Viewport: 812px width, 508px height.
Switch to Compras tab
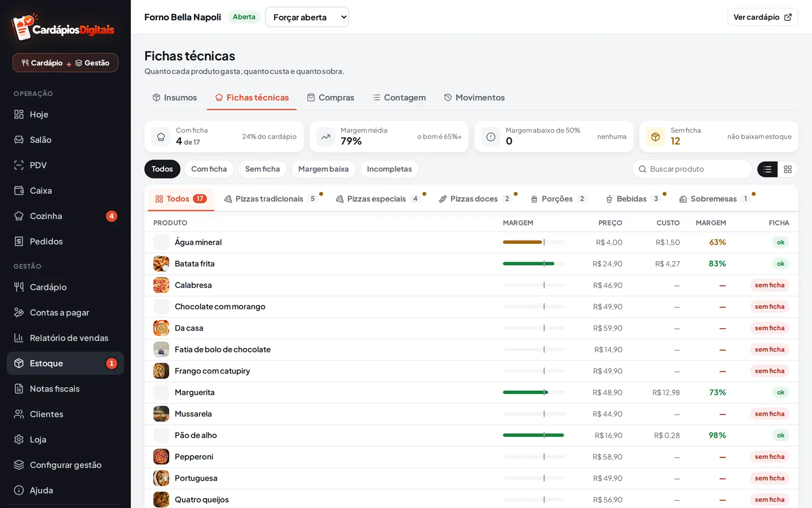pos(331,98)
